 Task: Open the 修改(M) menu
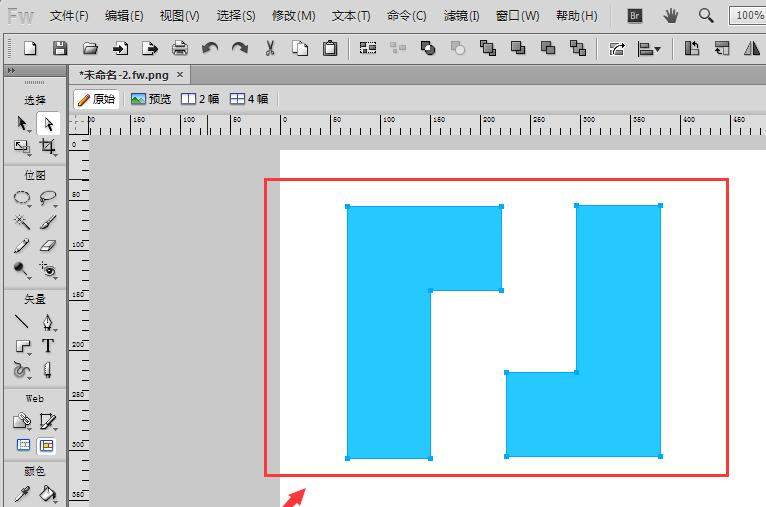[x=293, y=16]
